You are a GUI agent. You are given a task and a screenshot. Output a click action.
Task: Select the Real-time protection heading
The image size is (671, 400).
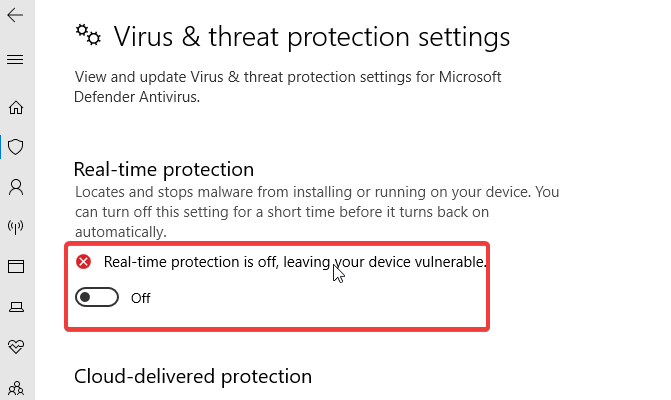point(164,169)
